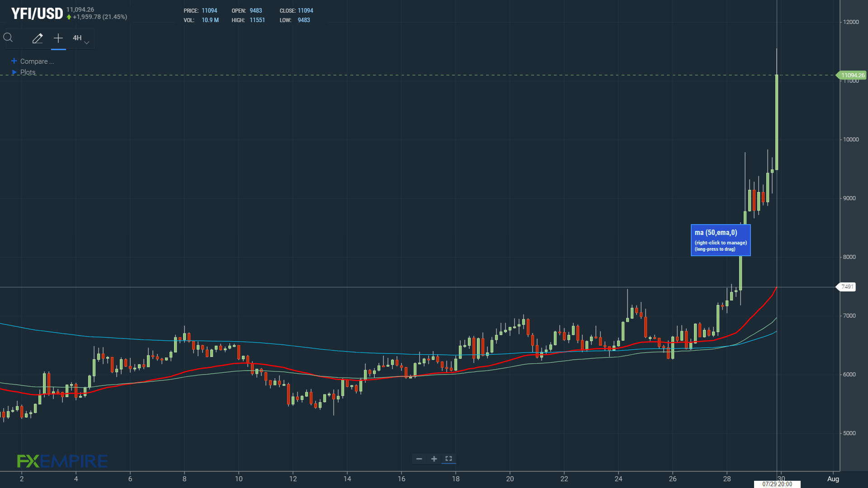Screen dimensions: 868x488
Task: Zoom out the chart with minus
Action: (x=419, y=459)
